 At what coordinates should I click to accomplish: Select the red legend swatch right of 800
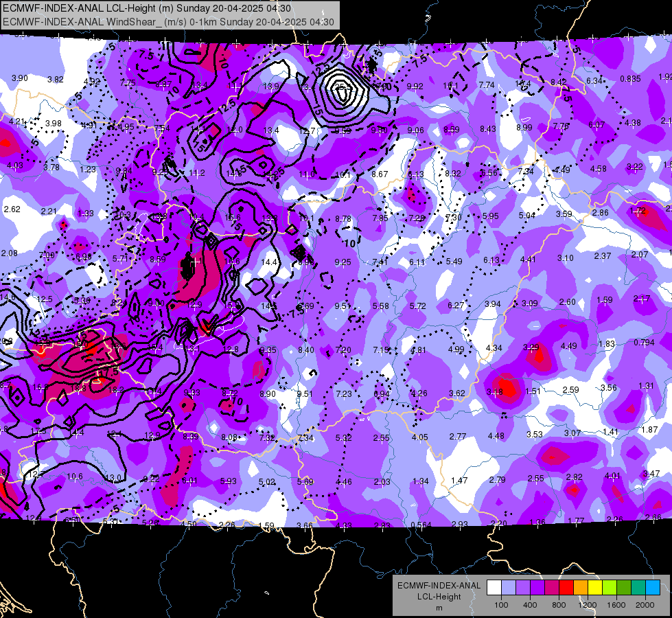click(x=566, y=588)
